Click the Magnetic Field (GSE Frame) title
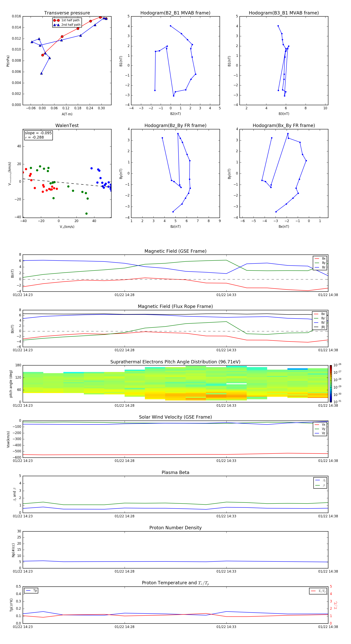 (x=175, y=251)
